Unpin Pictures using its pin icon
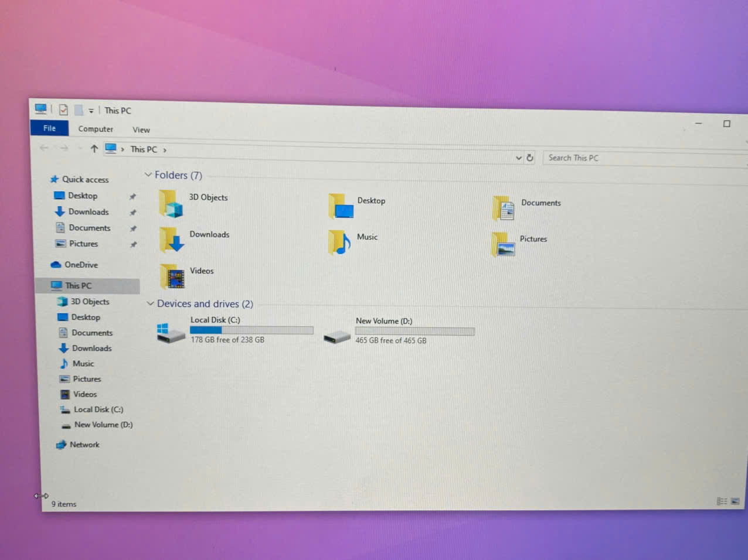This screenshot has width=748, height=560. (133, 244)
